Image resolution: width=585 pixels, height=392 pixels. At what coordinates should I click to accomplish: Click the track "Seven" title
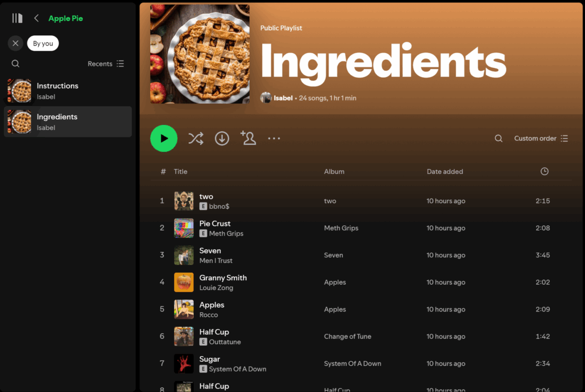210,250
